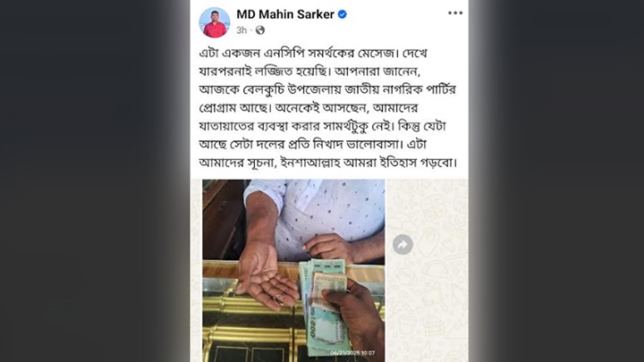Click the photo timestamp overlay
Image resolution: width=644 pixels, height=362 pixels.
(352, 352)
